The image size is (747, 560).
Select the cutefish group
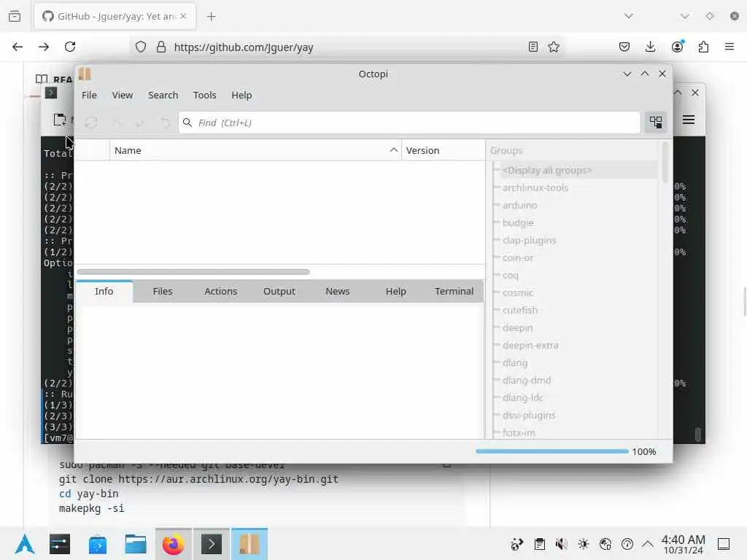coord(519,311)
